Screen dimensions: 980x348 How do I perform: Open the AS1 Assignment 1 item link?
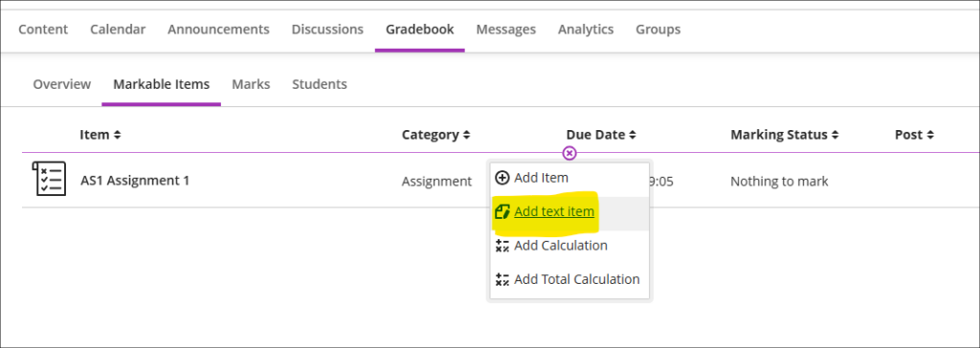click(x=135, y=181)
